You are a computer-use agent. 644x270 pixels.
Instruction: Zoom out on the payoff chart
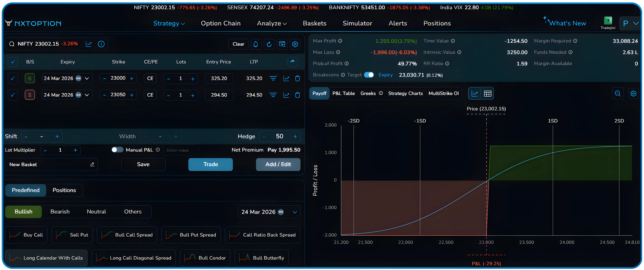(x=618, y=94)
